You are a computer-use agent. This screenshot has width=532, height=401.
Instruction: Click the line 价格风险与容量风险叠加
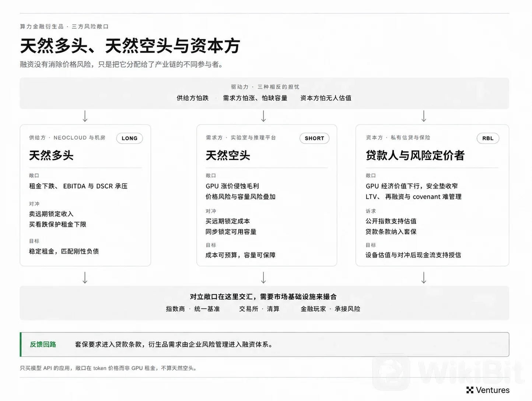pos(241,197)
